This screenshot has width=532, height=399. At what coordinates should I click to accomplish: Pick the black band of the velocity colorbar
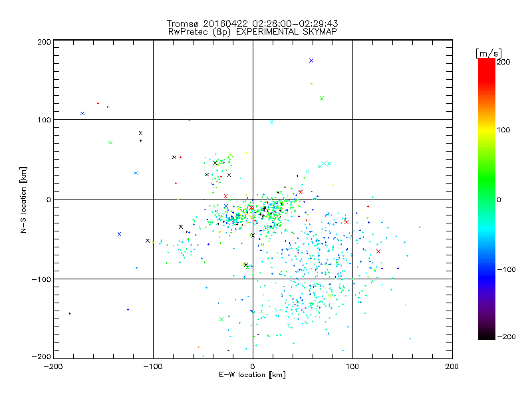(x=487, y=334)
